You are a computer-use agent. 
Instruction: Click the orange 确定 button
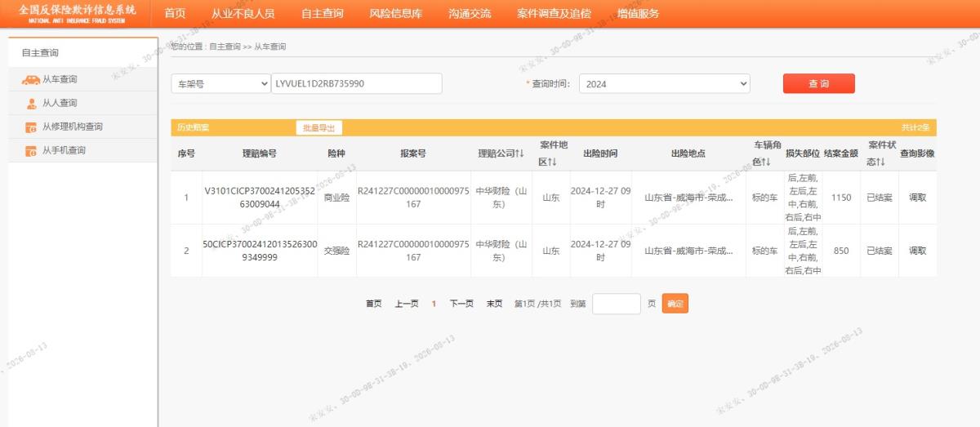click(675, 304)
